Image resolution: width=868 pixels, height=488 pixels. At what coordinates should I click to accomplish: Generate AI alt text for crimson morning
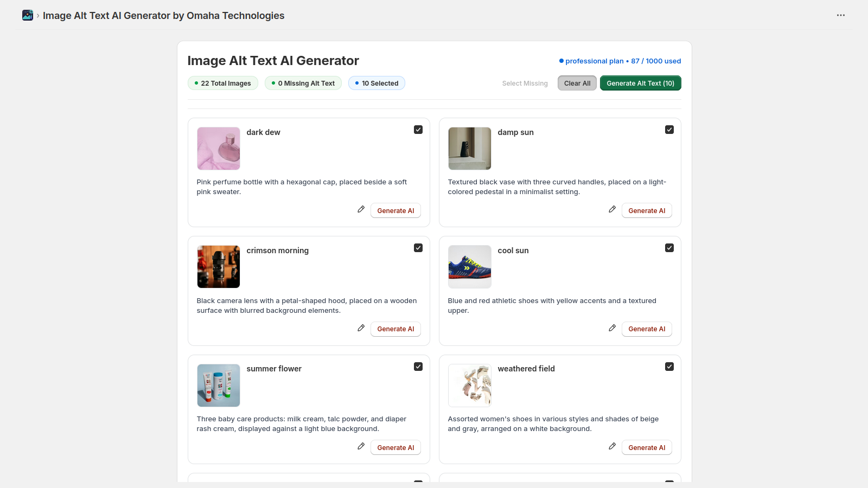[395, 329]
